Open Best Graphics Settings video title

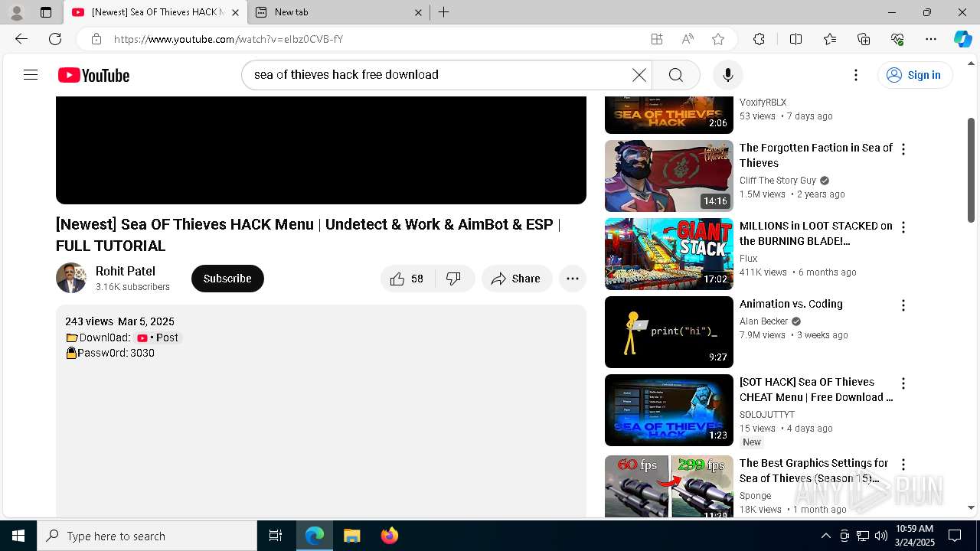(815, 471)
